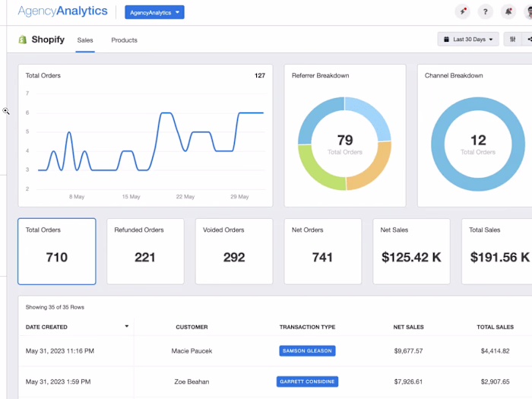The width and height of the screenshot is (532, 399).
Task: Click the Total Orders chart value 127
Action: pos(260,75)
